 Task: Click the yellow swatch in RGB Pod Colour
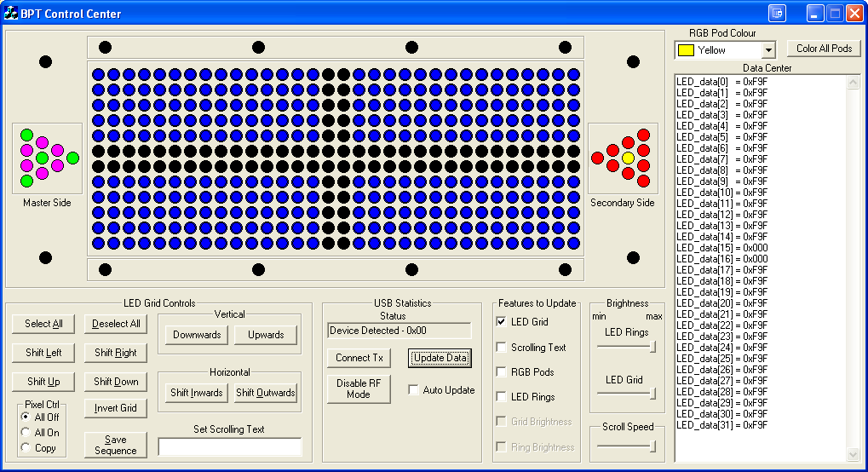pyautogui.click(x=686, y=50)
